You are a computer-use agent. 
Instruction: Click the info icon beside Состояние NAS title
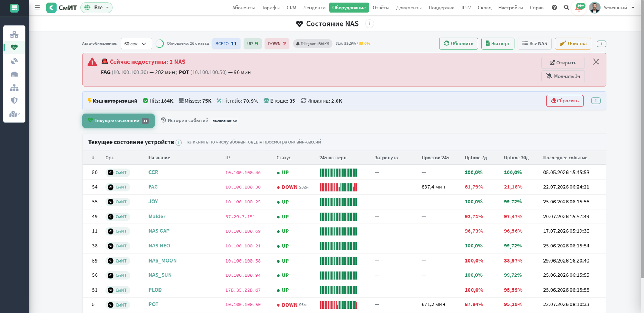coord(369,24)
